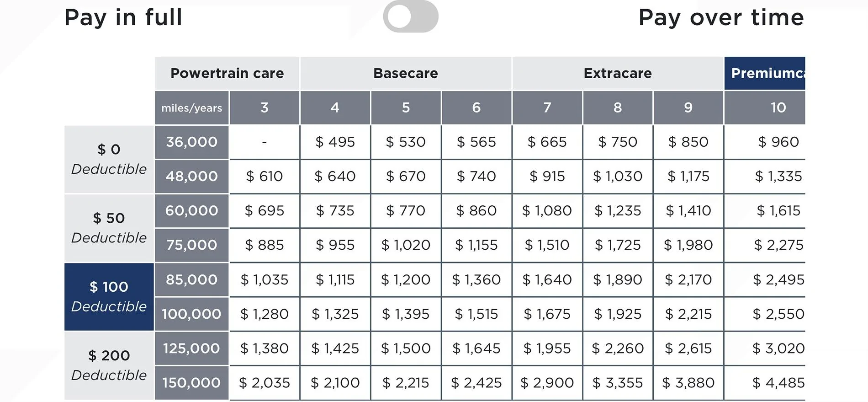Click the 150,000 miles row header
The height and width of the screenshot is (402, 868).
coord(191,383)
